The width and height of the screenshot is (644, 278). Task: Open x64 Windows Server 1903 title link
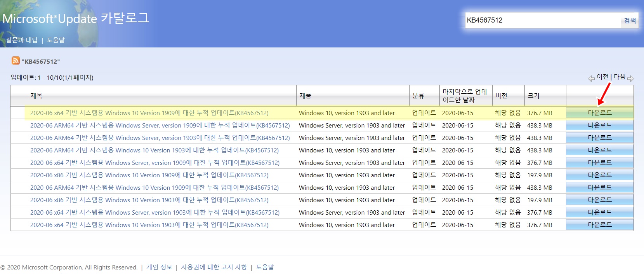pyautogui.click(x=155, y=212)
